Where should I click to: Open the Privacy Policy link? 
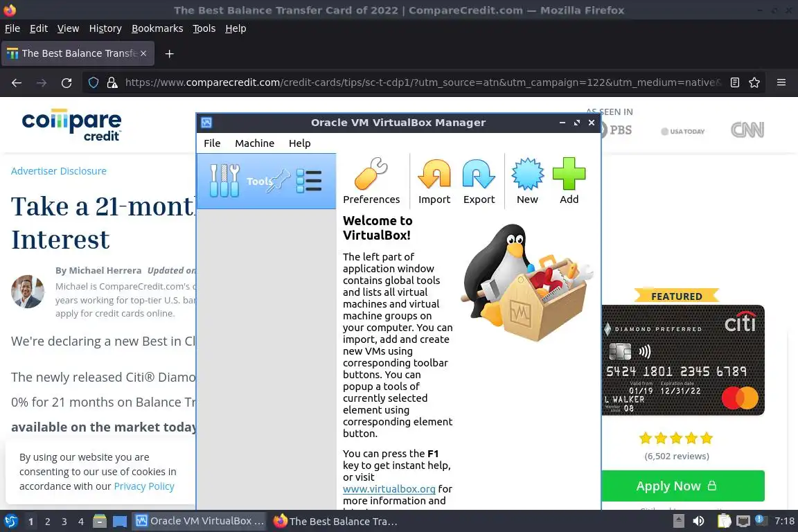(144, 486)
